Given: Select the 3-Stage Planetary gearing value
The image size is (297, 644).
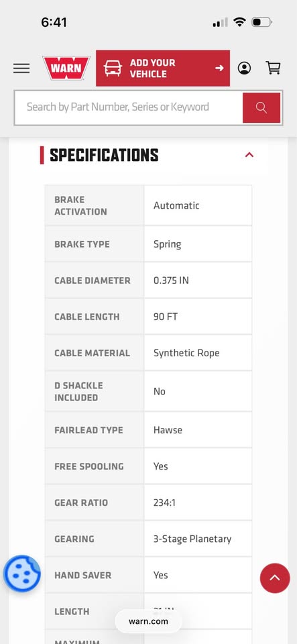Looking at the screenshot, I should pyautogui.click(x=192, y=539).
